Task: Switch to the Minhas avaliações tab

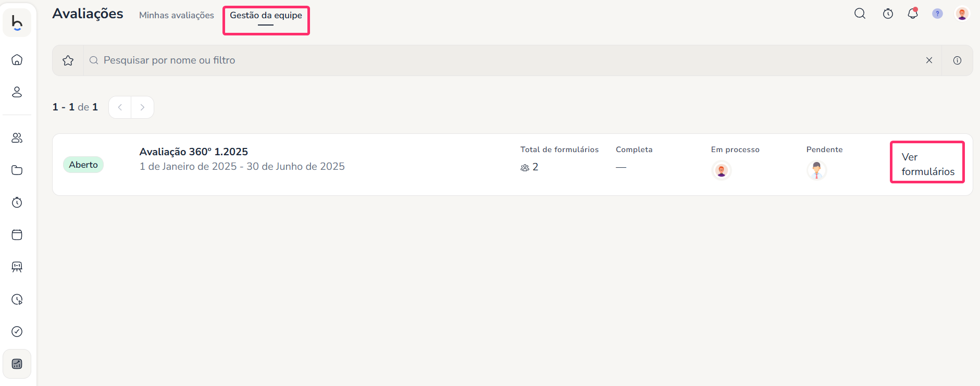Action: click(176, 16)
